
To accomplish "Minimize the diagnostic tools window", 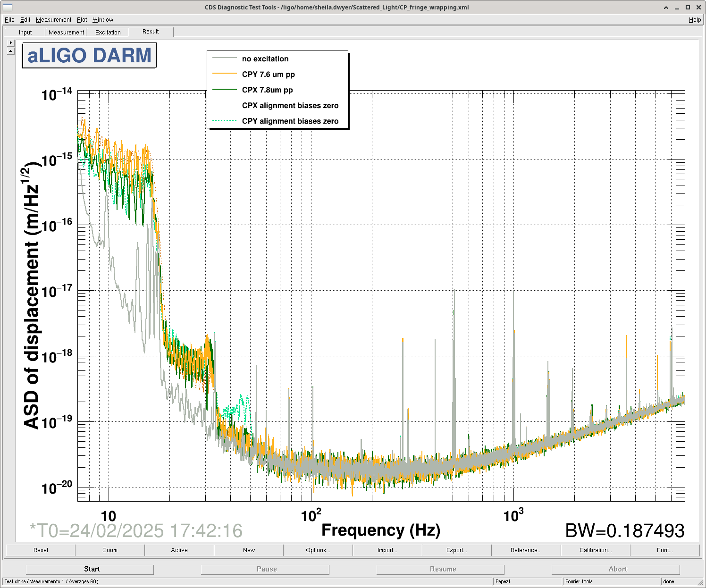I will pos(677,7).
